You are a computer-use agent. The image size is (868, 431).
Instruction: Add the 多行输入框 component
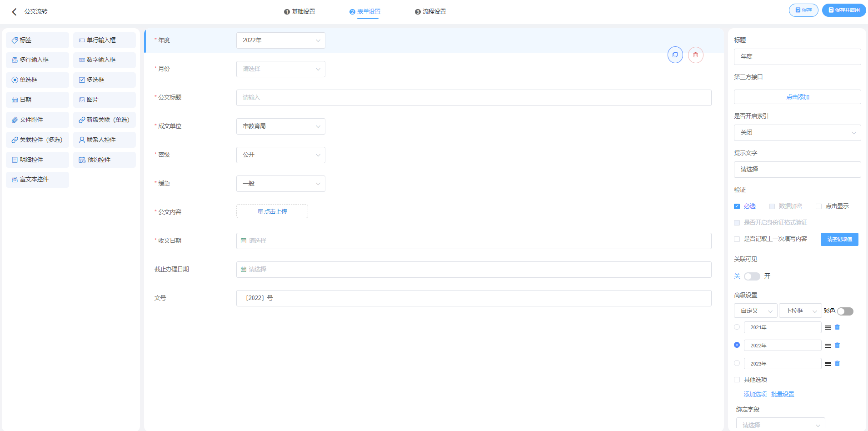pyautogui.click(x=37, y=60)
